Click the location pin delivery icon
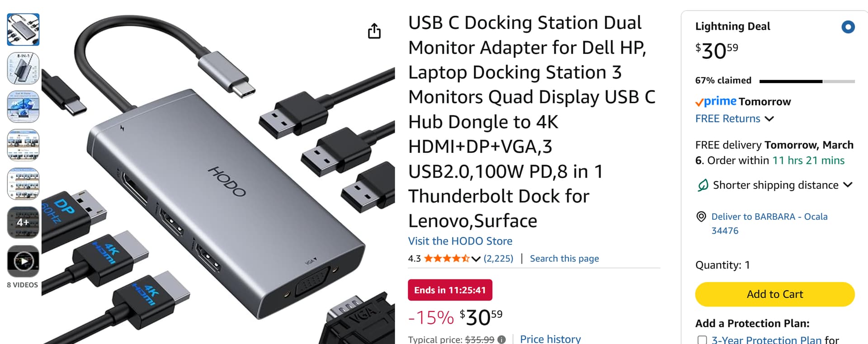 [701, 217]
